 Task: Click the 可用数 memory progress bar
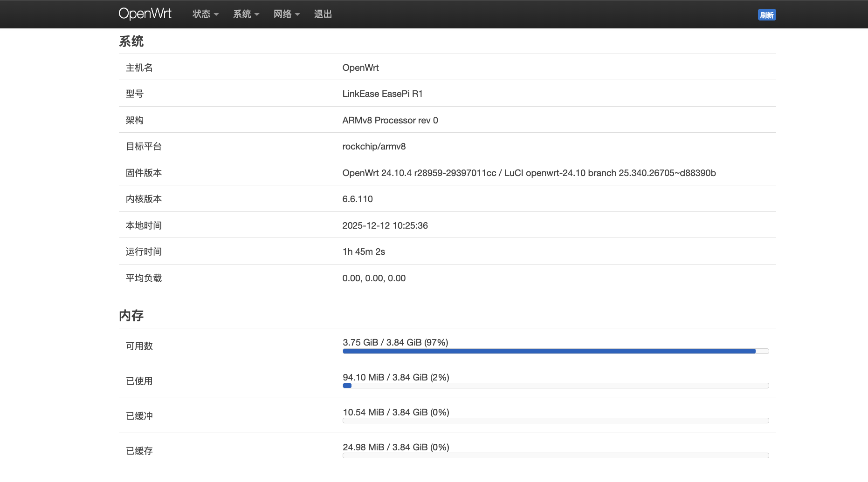[x=556, y=351]
